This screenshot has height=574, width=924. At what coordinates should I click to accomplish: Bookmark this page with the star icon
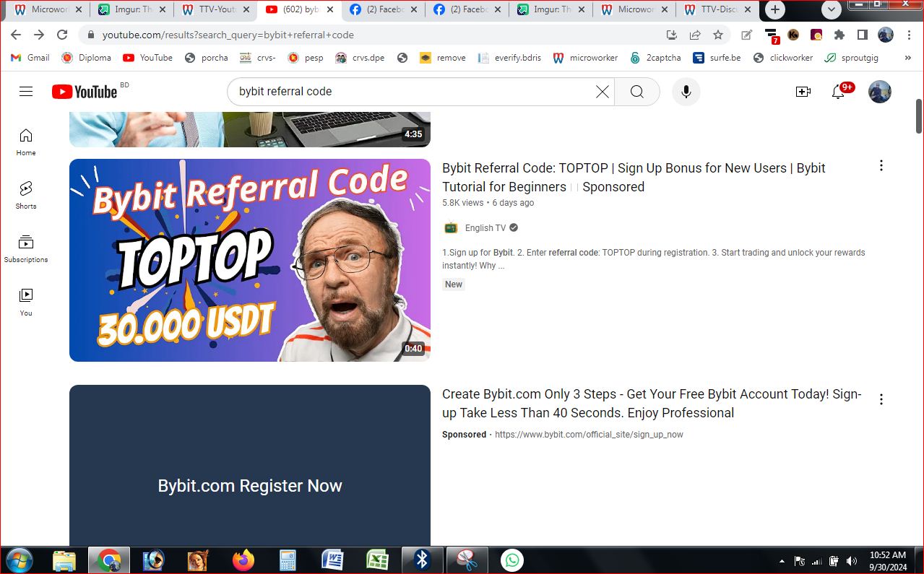click(x=717, y=35)
